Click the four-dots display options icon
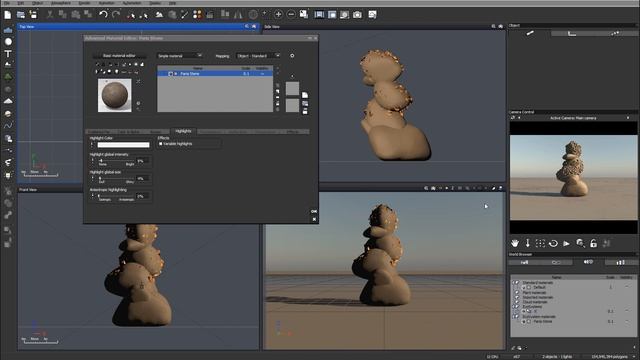Image resolution: width=640 pixels, height=360 pixels. (x=197, y=15)
